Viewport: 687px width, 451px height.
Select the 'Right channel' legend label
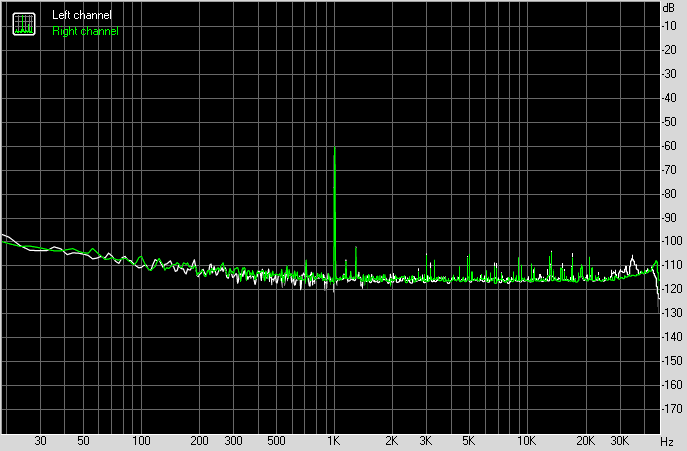click(x=85, y=31)
